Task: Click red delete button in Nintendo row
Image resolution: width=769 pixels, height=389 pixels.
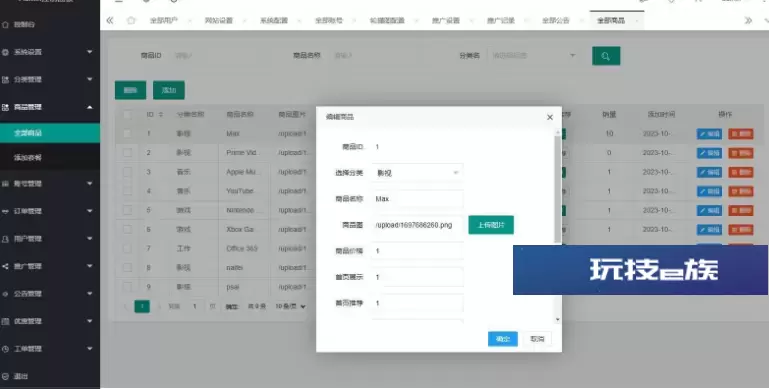Action: 741,210
